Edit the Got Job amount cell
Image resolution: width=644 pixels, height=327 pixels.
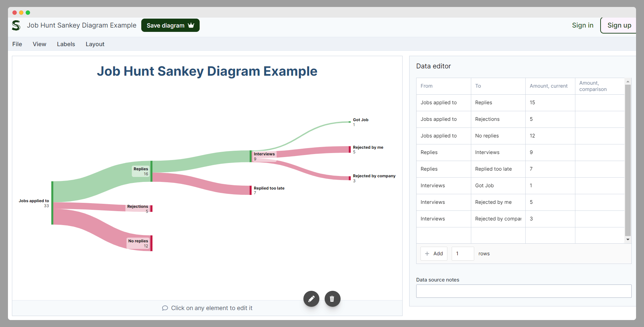tap(550, 186)
